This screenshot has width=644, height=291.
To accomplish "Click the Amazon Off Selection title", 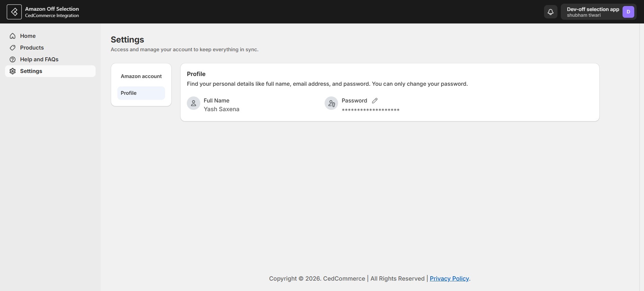I will click(x=52, y=9).
